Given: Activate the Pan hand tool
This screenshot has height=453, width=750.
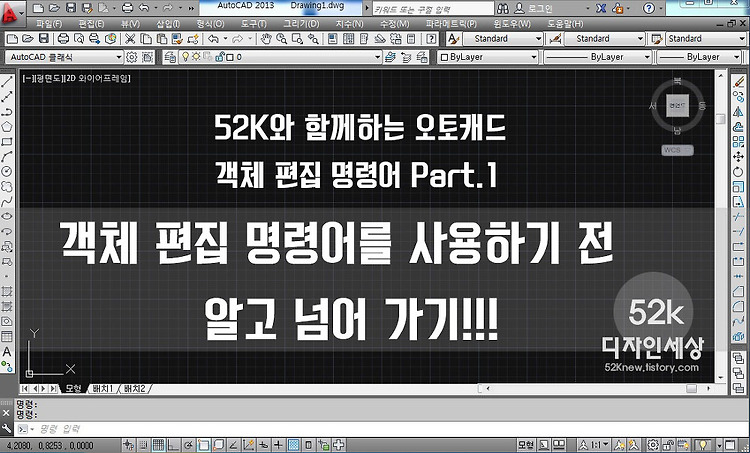Looking at the screenshot, I should tap(266, 39).
